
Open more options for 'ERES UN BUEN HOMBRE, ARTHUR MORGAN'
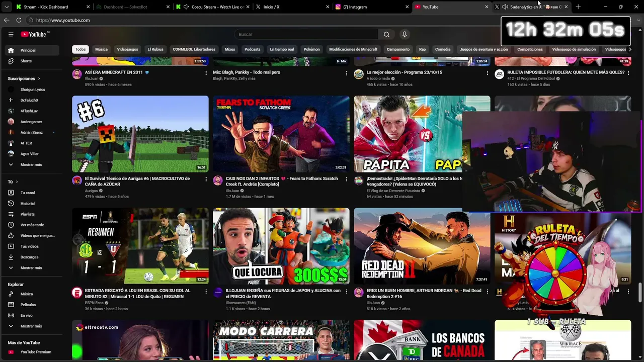487,291
